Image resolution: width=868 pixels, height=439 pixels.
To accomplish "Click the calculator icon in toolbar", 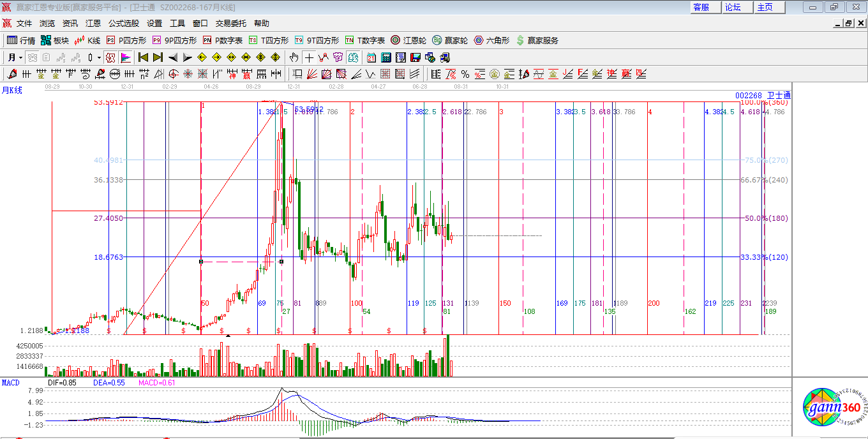I will coord(385,57).
